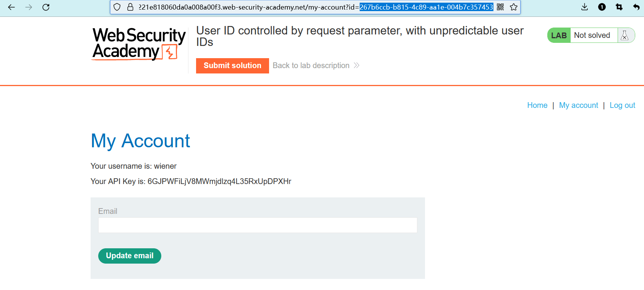Viewport: 644px width, 290px height.
Task: Click the Log out link
Action: click(x=622, y=106)
